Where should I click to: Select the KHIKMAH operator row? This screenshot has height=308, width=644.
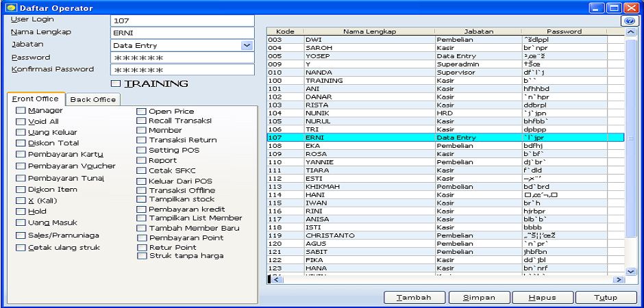445,187
